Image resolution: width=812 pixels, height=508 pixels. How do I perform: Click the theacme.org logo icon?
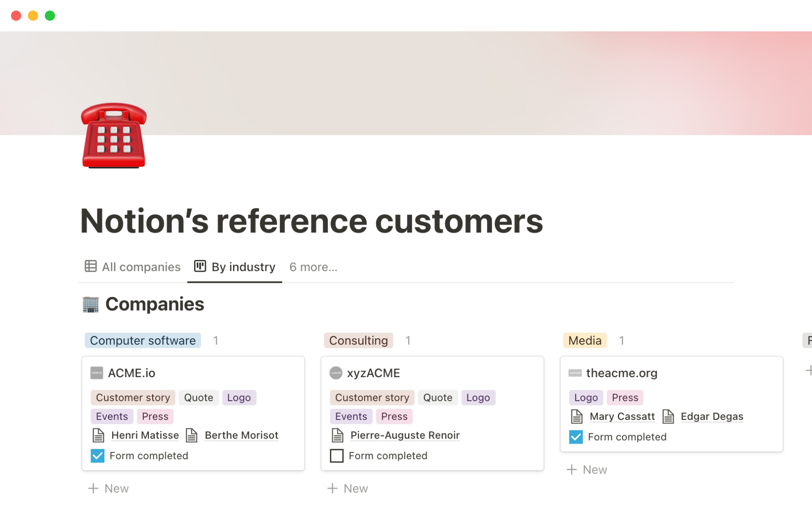coord(575,373)
